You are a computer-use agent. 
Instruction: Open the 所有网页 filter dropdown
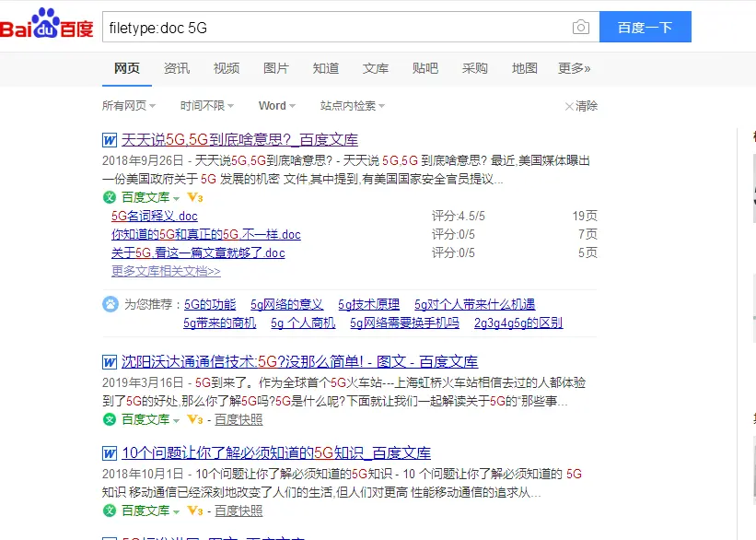pyautogui.click(x=128, y=106)
